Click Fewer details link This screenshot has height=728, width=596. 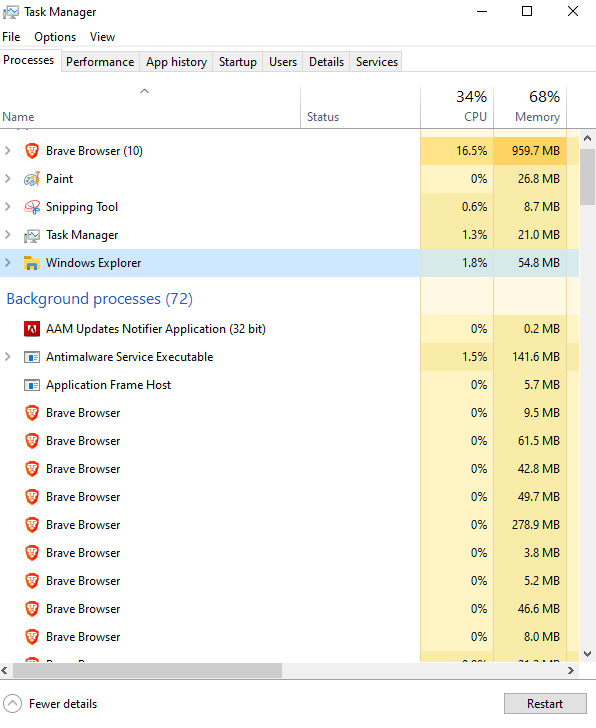63,704
